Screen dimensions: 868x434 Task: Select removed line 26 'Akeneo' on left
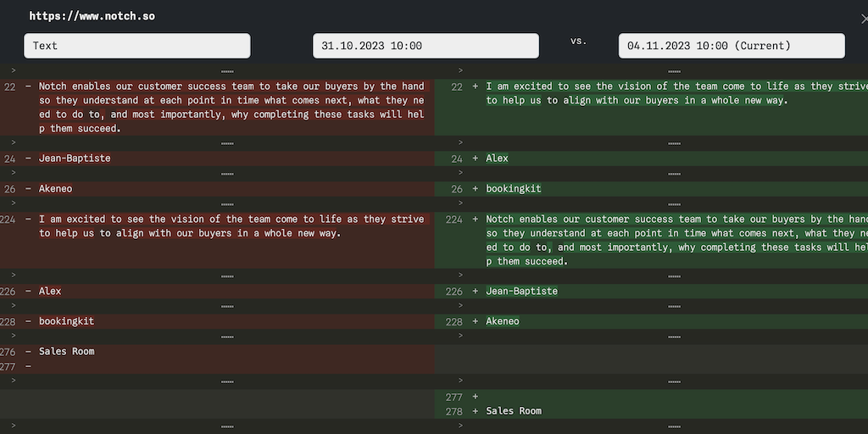click(x=56, y=188)
